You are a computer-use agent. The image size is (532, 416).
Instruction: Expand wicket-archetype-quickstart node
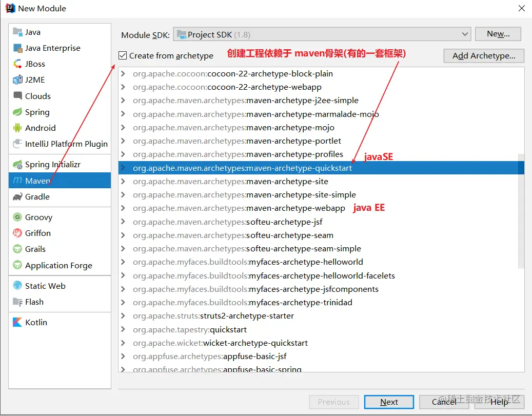(123, 343)
